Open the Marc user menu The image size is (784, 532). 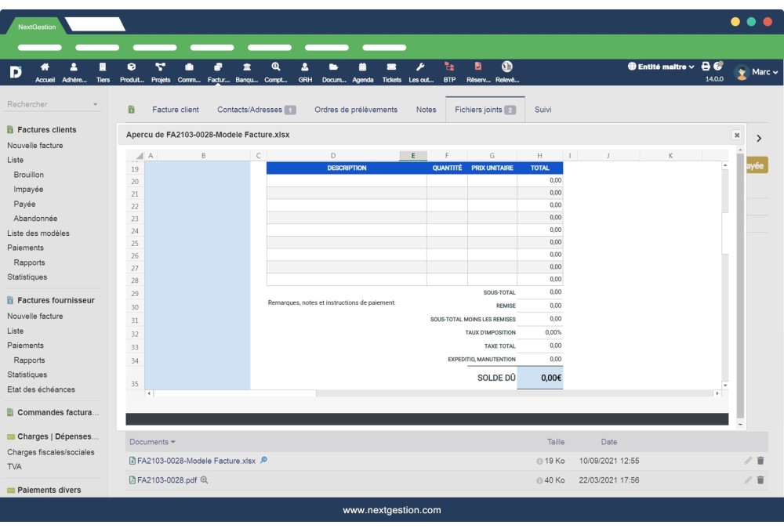pos(760,73)
